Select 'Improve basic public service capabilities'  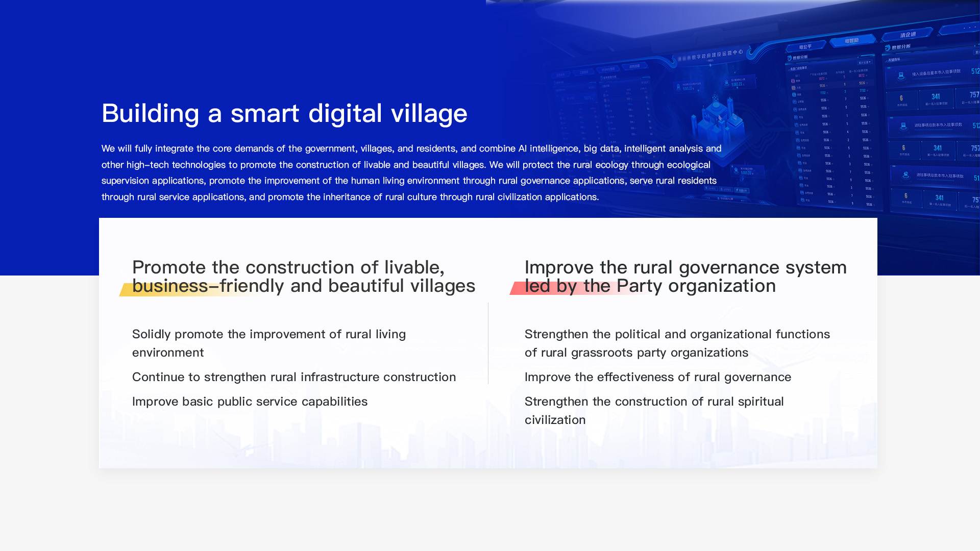[x=250, y=402]
